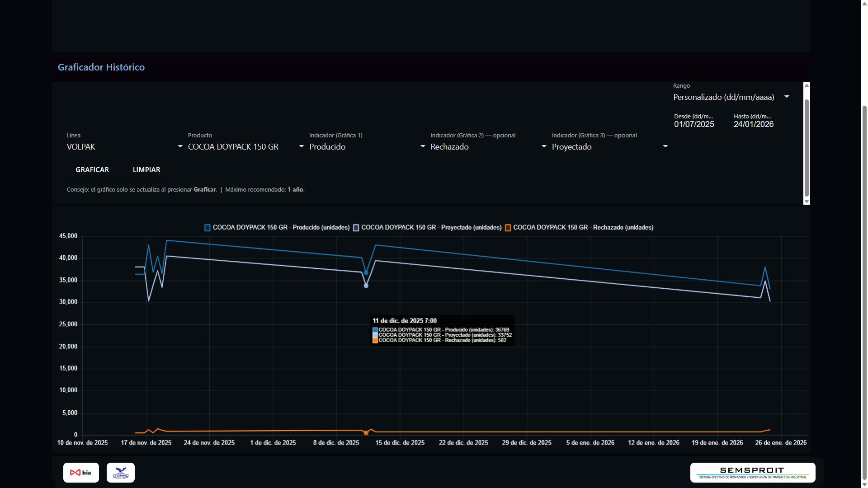
Task: Expand the Rango Personalizado dropdown
Action: pyautogui.click(x=731, y=97)
